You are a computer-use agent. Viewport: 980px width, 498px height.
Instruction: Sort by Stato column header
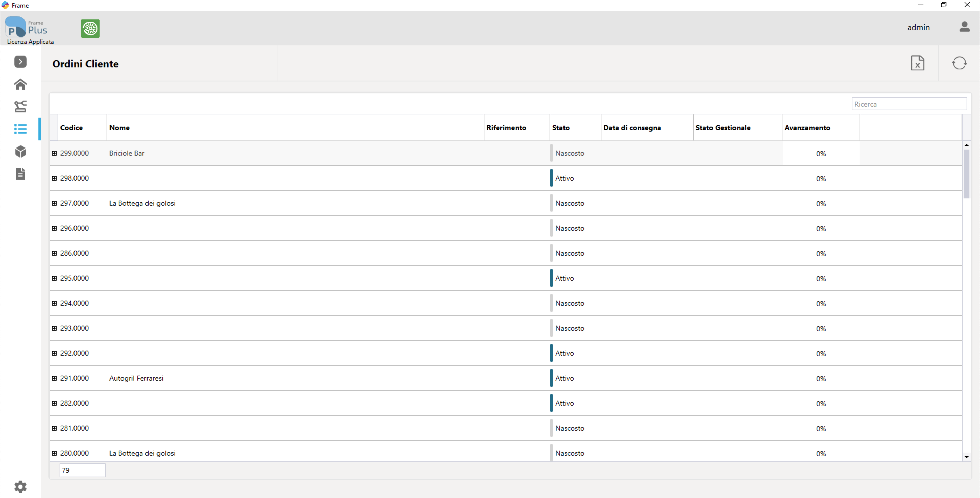(x=575, y=128)
